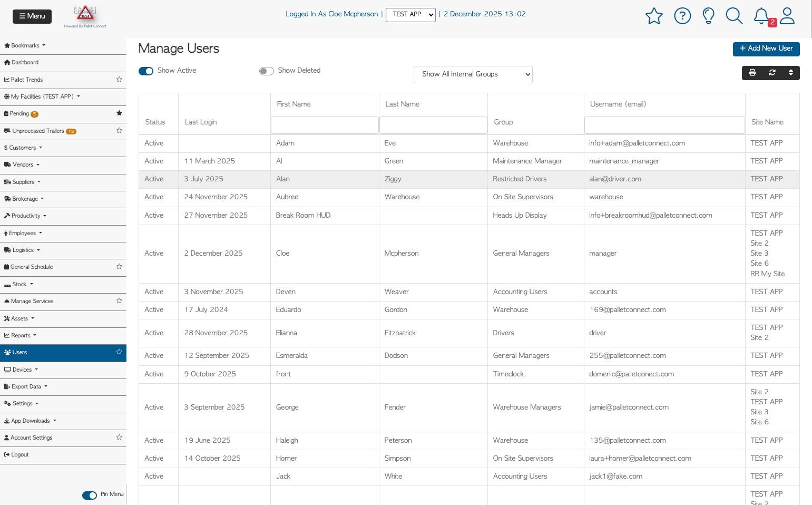Click email alan@driver.com in table
The image size is (812, 505).
click(615, 179)
